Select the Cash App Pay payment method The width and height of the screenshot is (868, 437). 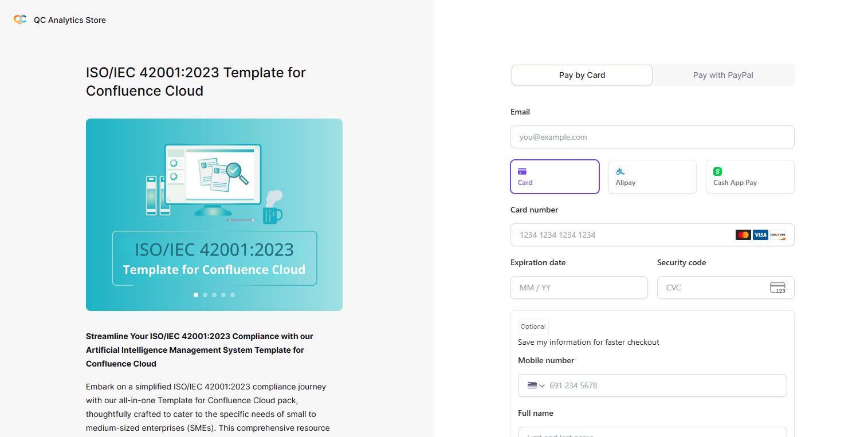[750, 177]
